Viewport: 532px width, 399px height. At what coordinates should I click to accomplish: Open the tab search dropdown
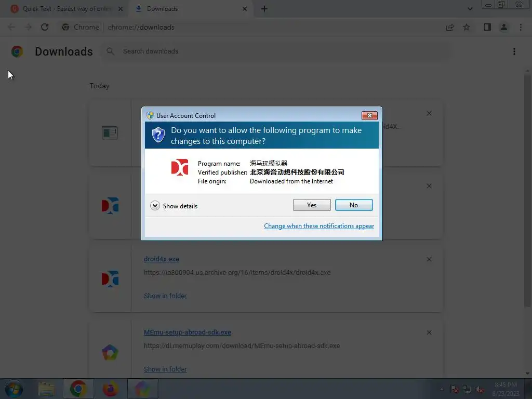pos(470,9)
